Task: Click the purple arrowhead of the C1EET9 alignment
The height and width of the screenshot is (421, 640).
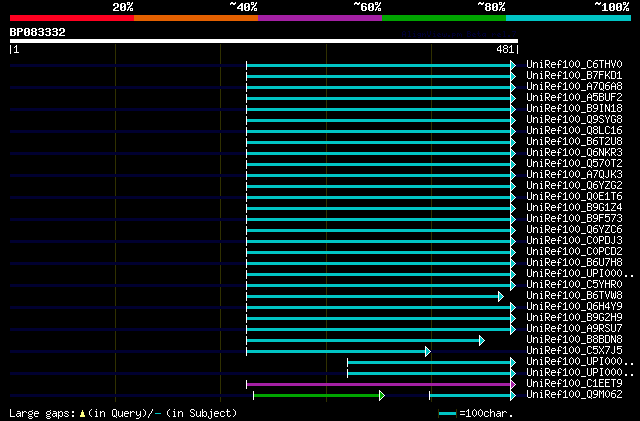Action: (x=513, y=385)
